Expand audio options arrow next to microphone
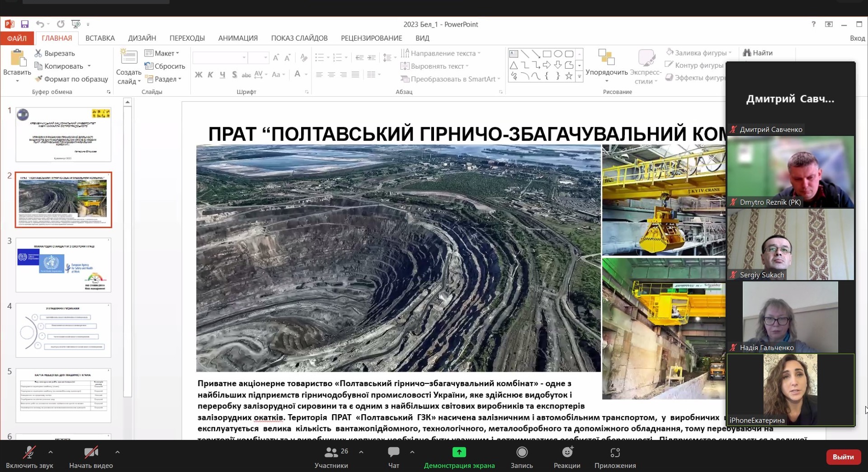The height and width of the screenshot is (472, 868). pyautogui.click(x=51, y=452)
